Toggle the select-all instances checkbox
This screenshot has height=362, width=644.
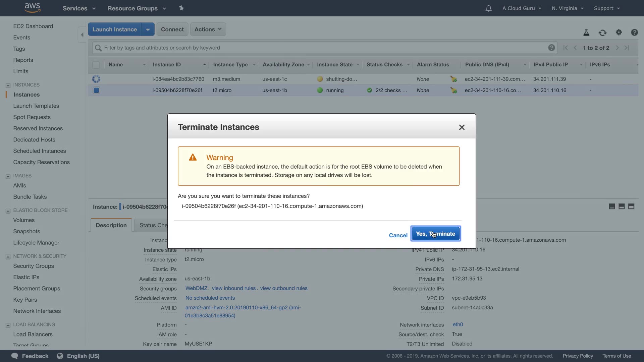(x=96, y=65)
